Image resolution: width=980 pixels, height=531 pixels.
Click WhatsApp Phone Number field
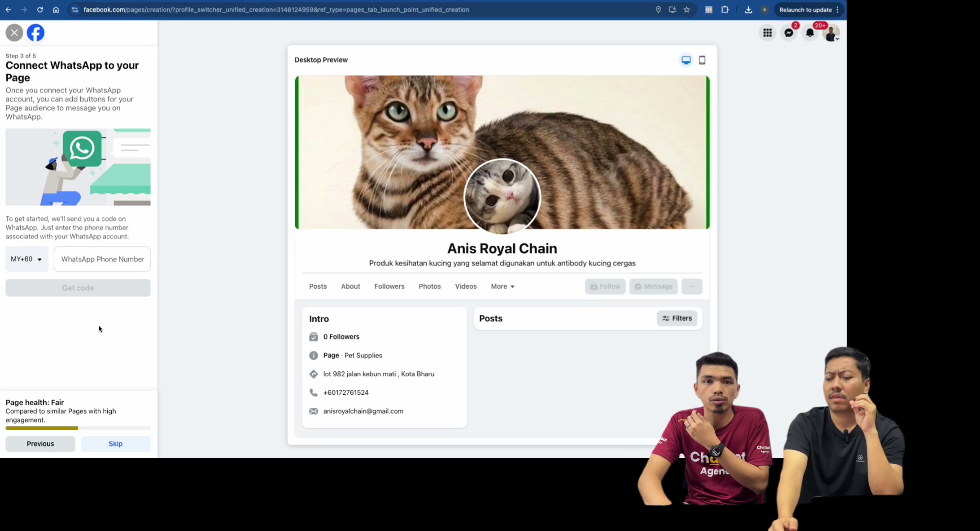[x=102, y=259]
